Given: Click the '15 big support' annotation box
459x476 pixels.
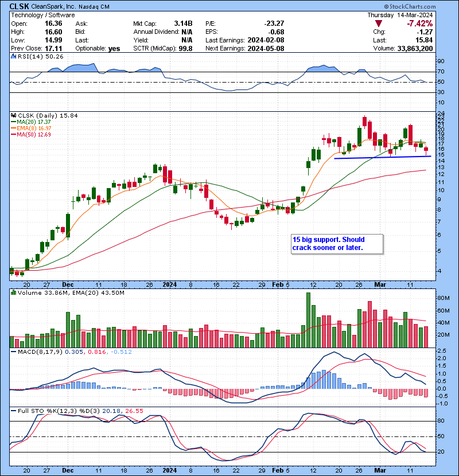Looking at the screenshot, I should click(x=337, y=244).
